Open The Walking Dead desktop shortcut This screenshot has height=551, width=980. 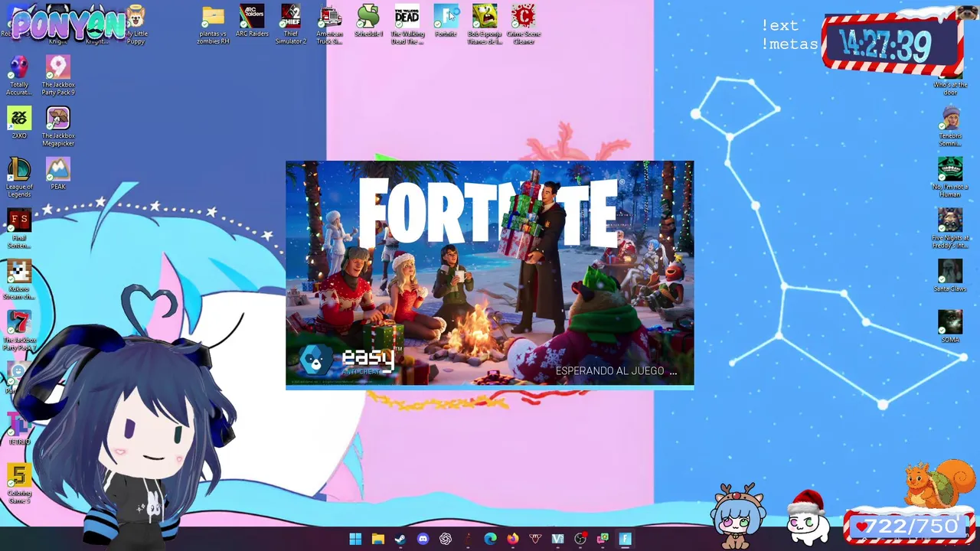pos(407,24)
